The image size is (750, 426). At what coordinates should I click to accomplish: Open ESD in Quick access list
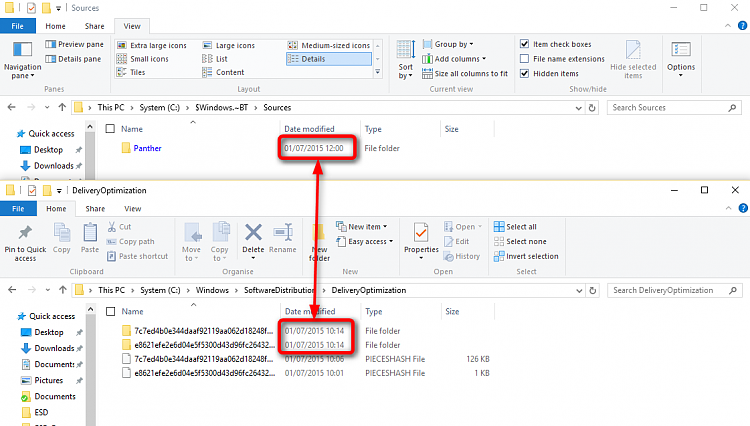(x=41, y=412)
